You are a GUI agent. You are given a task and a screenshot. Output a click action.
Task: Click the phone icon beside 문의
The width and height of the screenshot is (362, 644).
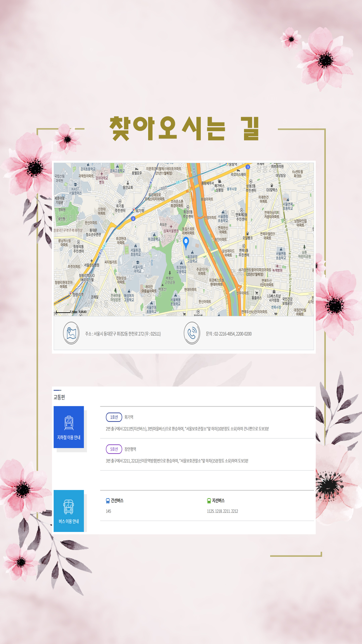tap(192, 333)
